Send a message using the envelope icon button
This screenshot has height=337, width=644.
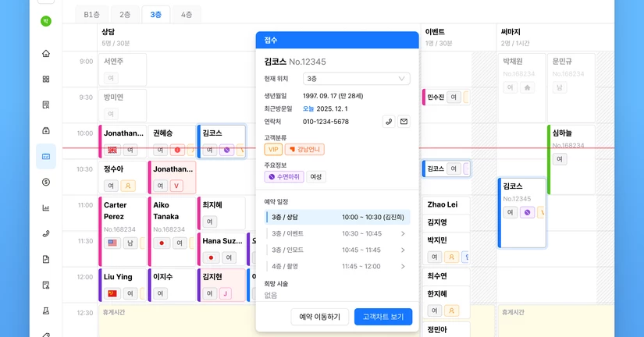click(x=404, y=122)
